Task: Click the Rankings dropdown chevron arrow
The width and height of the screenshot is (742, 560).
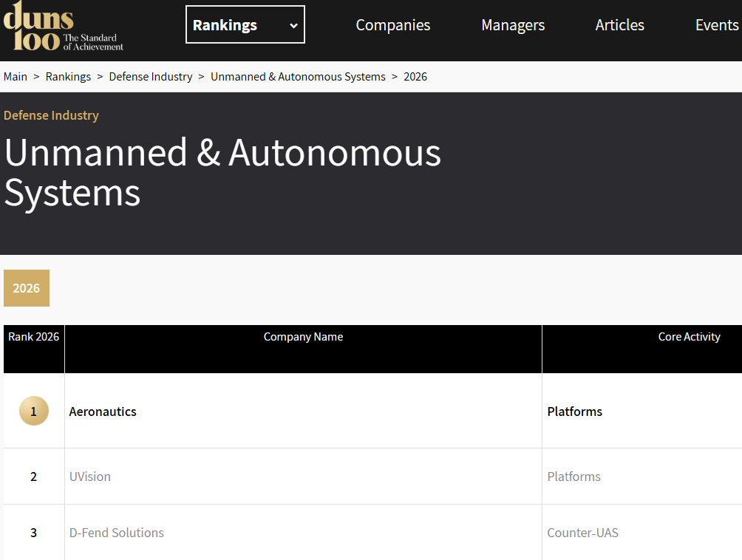Action: (294, 26)
